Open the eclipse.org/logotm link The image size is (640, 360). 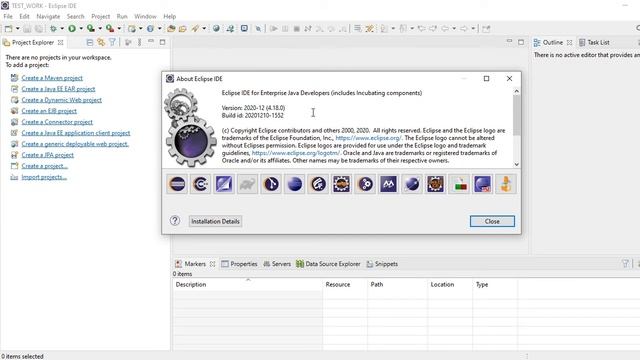tap(296, 153)
